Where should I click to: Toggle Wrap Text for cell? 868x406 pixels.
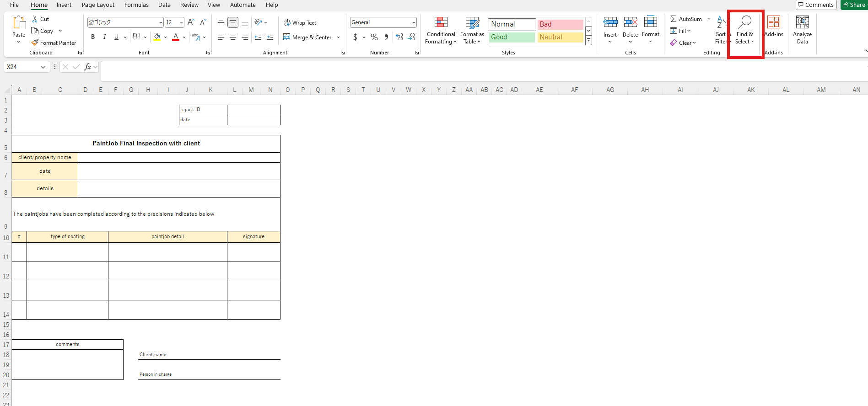300,22
